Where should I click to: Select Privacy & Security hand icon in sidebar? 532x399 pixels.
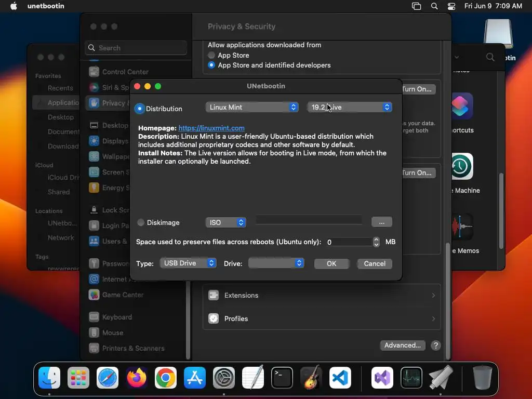[x=94, y=103]
